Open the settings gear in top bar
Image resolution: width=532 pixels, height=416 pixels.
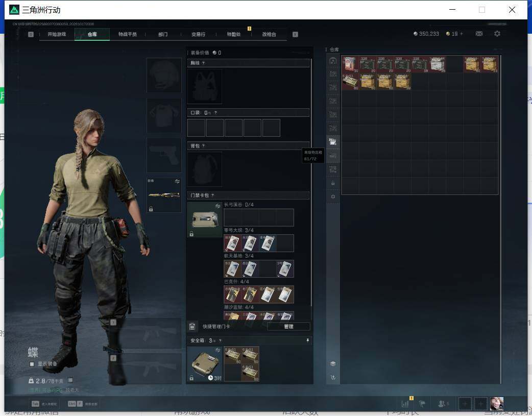(497, 34)
